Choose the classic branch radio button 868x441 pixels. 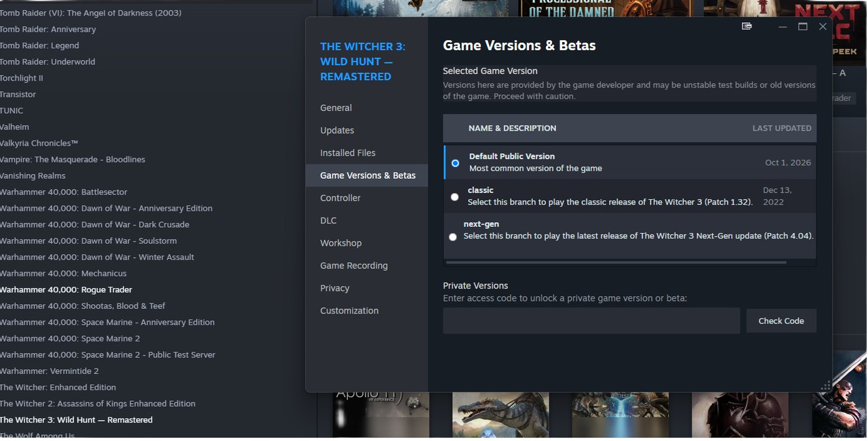tap(454, 197)
